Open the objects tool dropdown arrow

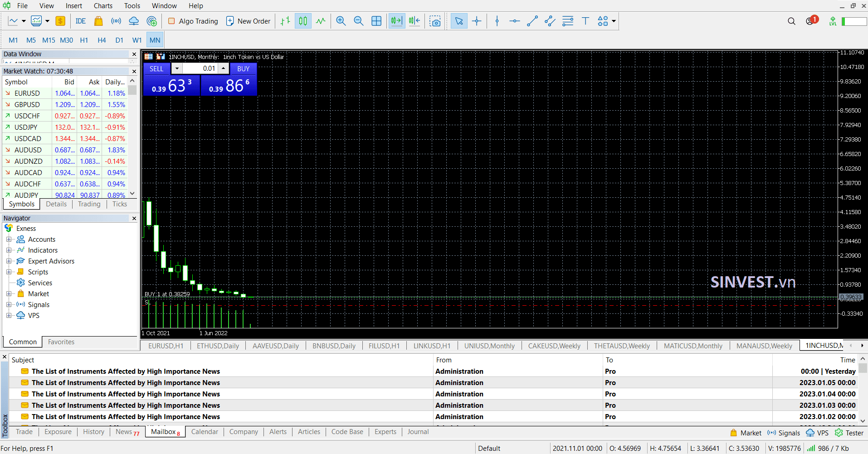coord(614,21)
